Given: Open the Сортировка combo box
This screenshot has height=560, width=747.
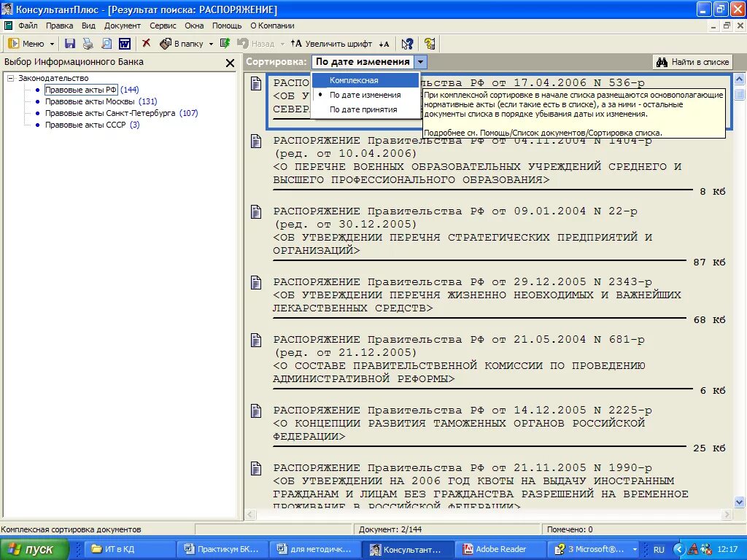Looking at the screenshot, I should [369, 62].
